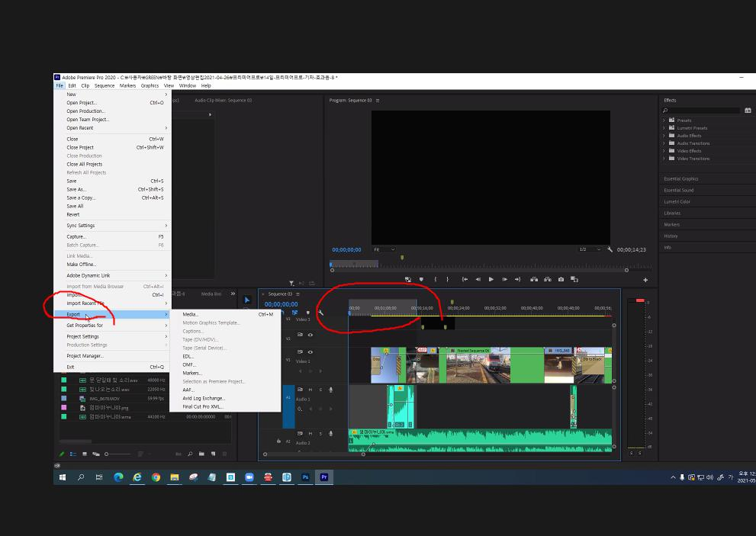Click Mark Out bracket icon
The image size is (756, 536).
pyautogui.click(x=448, y=279)
